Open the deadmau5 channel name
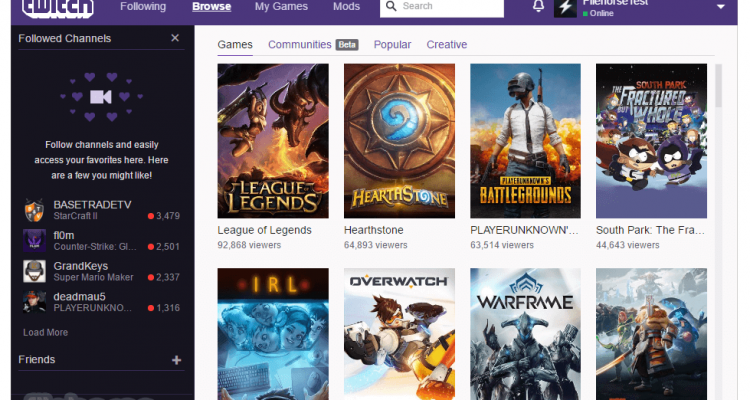 [x=79, y=297]
